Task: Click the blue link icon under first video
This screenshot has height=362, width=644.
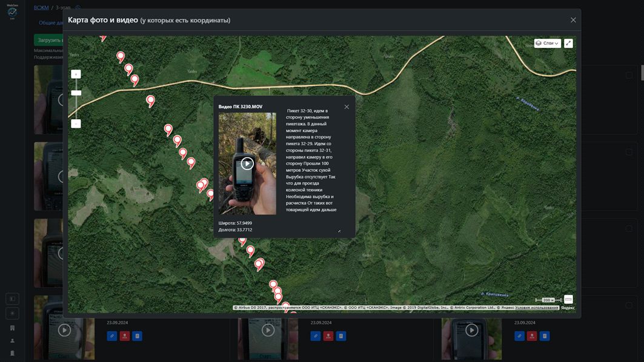Action: click(x=111, y=336)
